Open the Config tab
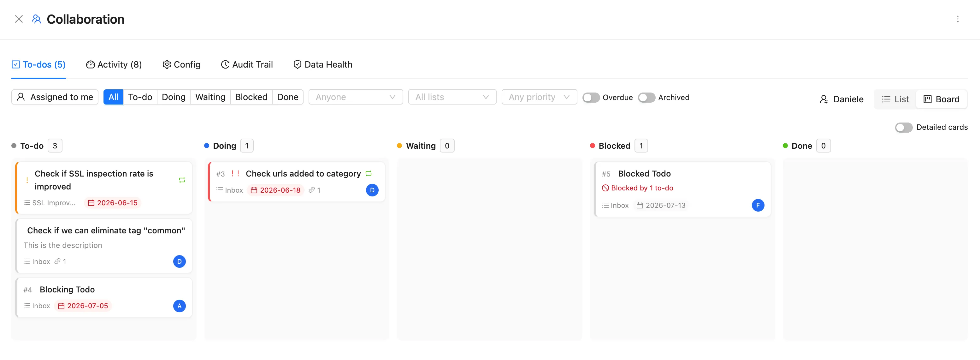The image size is (980, 360). tap(181, 64)
